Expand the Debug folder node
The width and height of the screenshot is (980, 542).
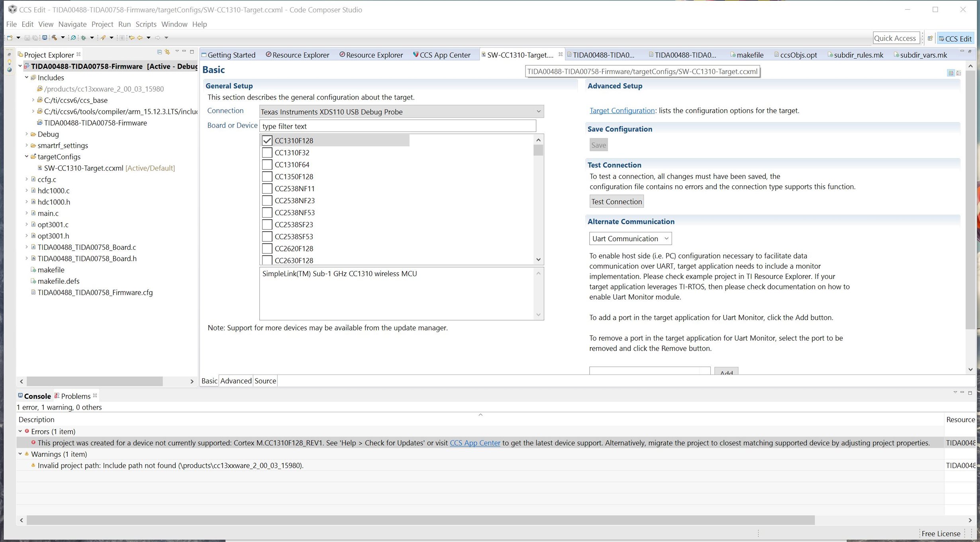click(x=27, y=134)
